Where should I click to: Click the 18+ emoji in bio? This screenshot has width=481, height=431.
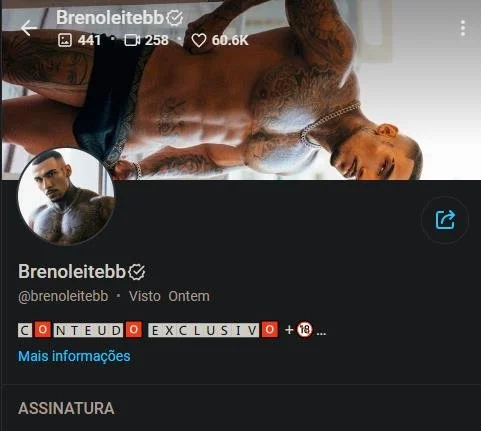click(304, 330)
